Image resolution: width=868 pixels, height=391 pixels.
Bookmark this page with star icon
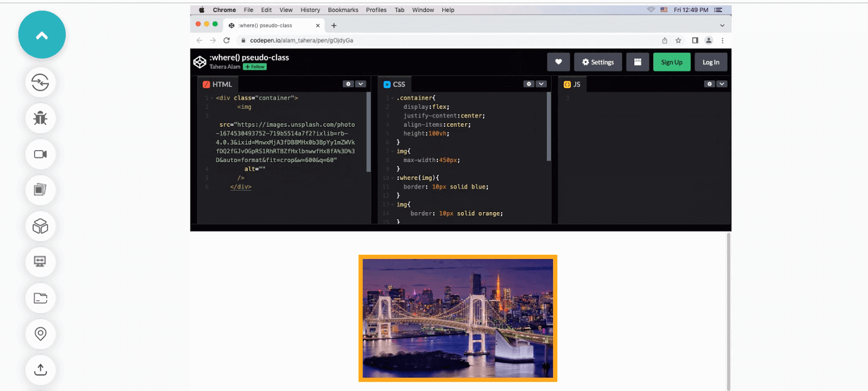coord(678,40)
